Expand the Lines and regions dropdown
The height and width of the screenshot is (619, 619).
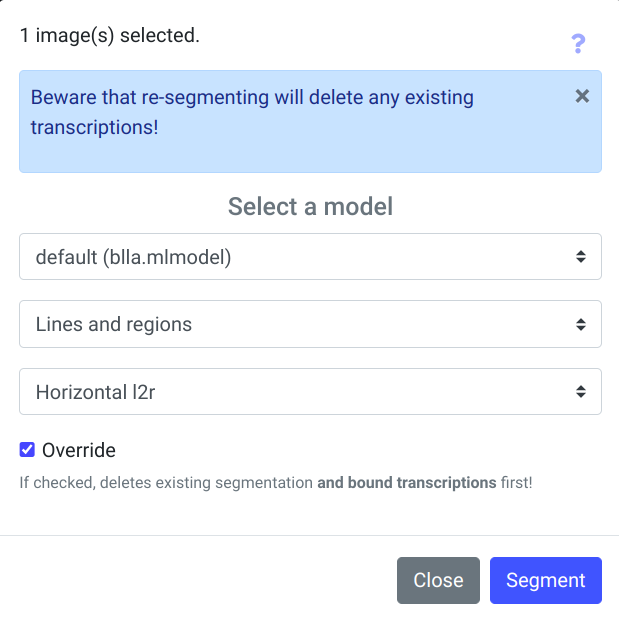tap(300, 324)
